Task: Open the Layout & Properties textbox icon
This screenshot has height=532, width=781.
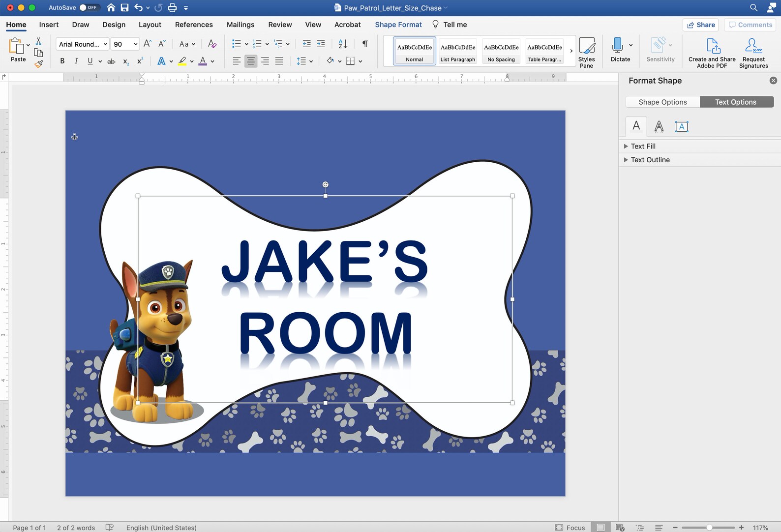Action: pyautogui.click(x=682, y=126)
